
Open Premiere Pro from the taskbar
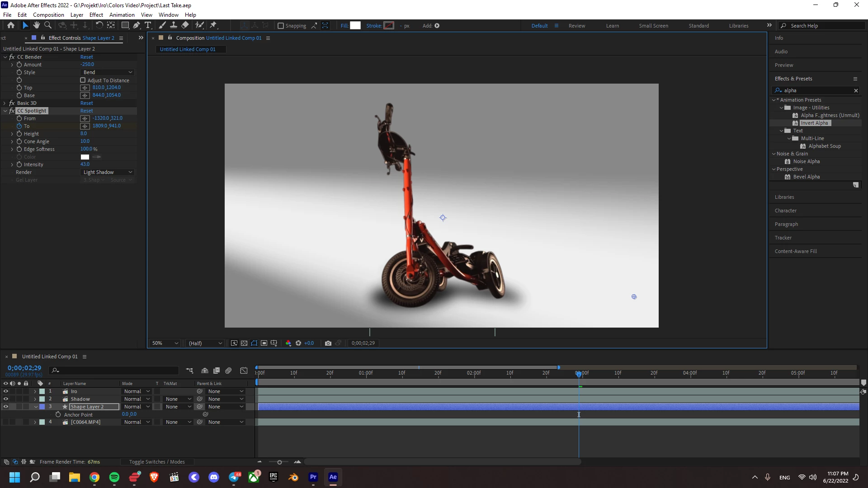(x=313, y=477)
